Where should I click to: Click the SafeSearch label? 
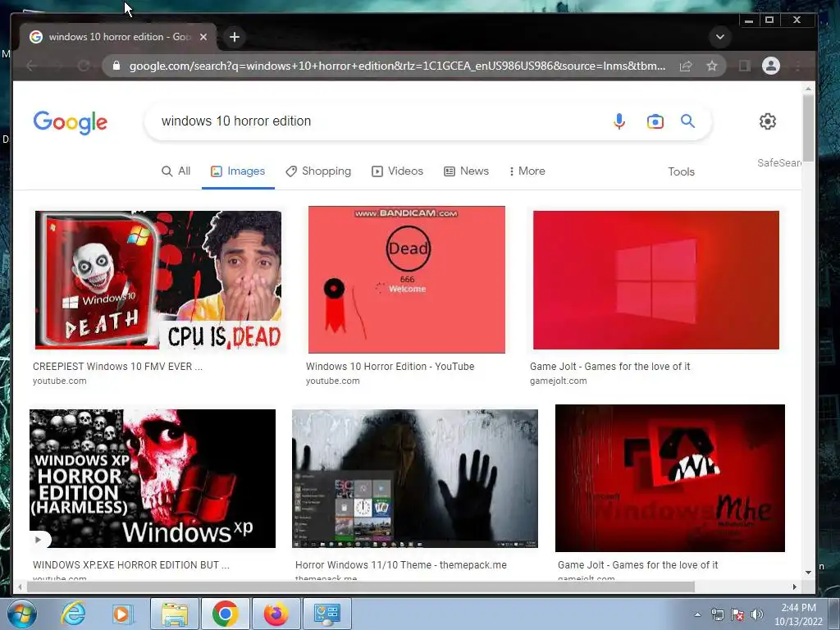point(779,163)
